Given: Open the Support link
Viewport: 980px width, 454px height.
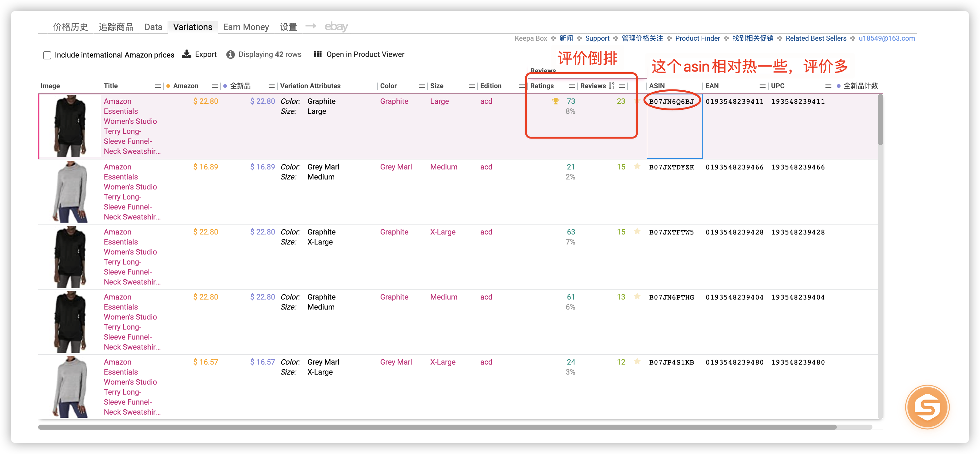Looking at the screenshot, I should (x=597, y=38).
